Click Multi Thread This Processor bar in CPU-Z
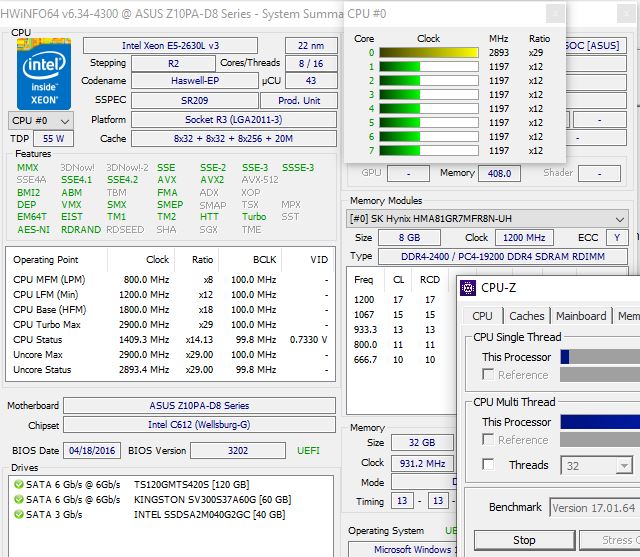Image resolution: width=640 pixels, height=557 pixels. pos(600,422)
